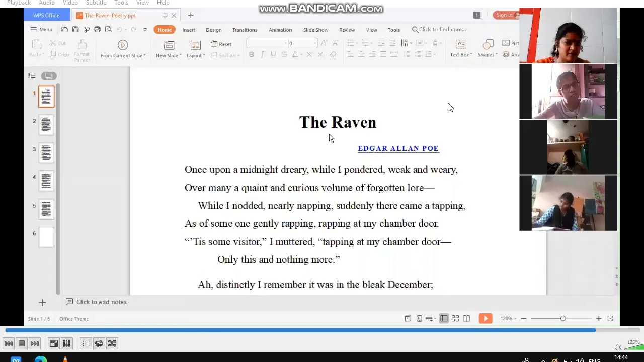This screenshot has width=644, height=362.
Task: Open the Review ribbon tab
Action: (347, 30)
